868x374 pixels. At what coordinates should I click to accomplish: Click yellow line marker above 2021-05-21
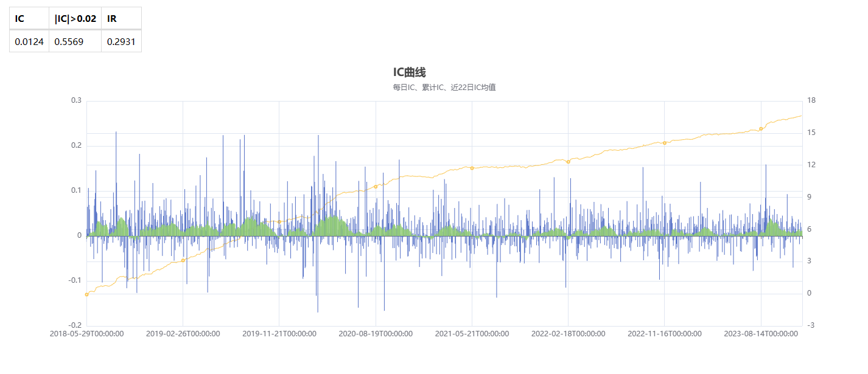point(472,168)
